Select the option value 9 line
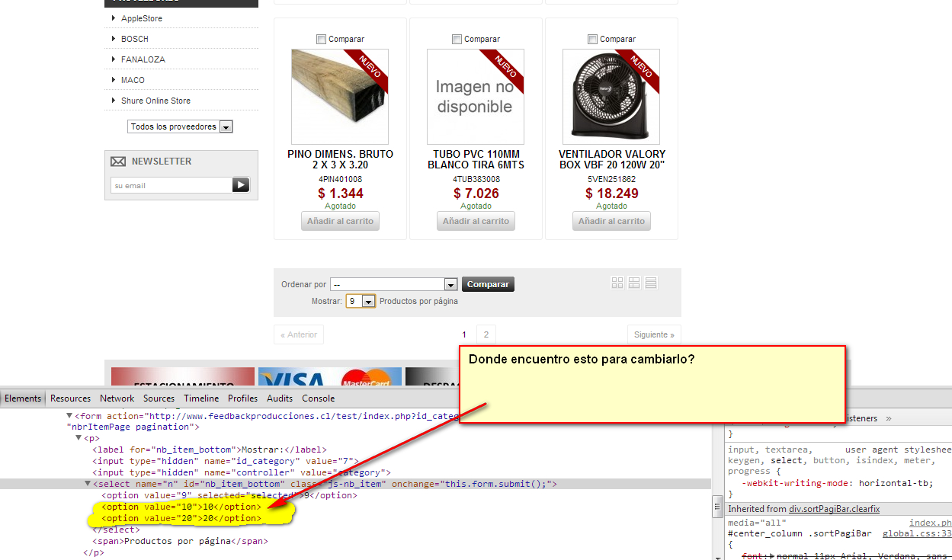Viewport: 952px width, 560px height. [229, 495]
